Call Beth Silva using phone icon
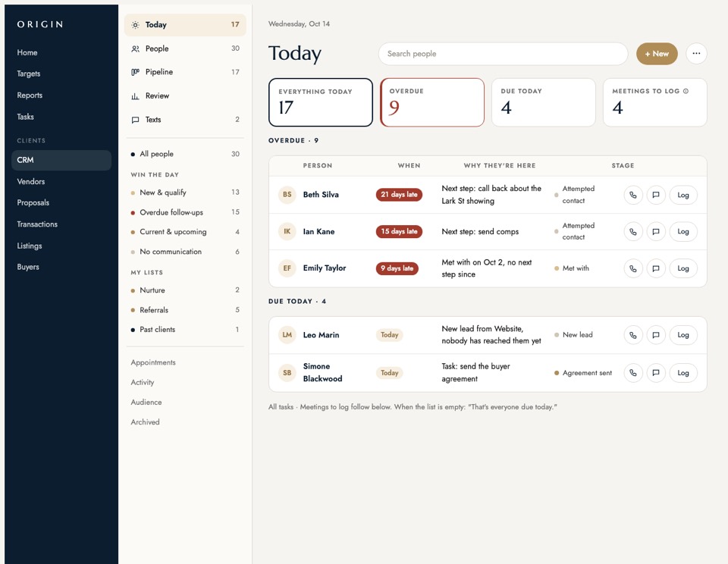The image size is (728, 564). coord(632,195)
